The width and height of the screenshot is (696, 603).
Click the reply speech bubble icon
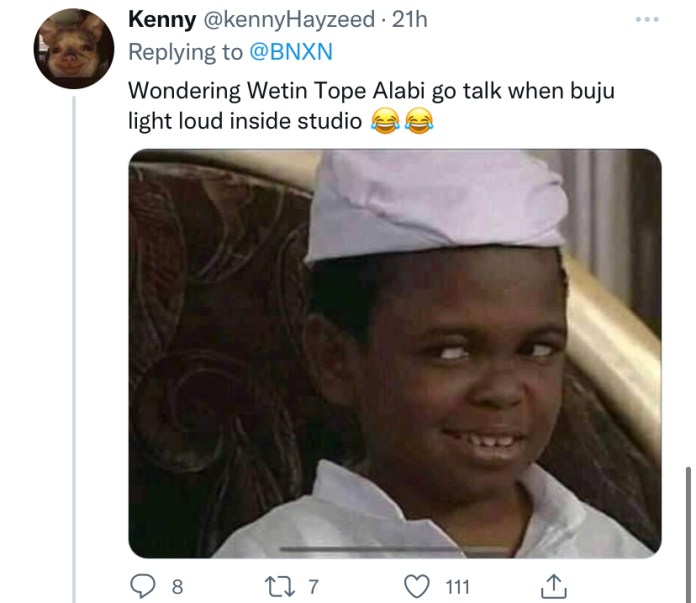click(141, 586)
